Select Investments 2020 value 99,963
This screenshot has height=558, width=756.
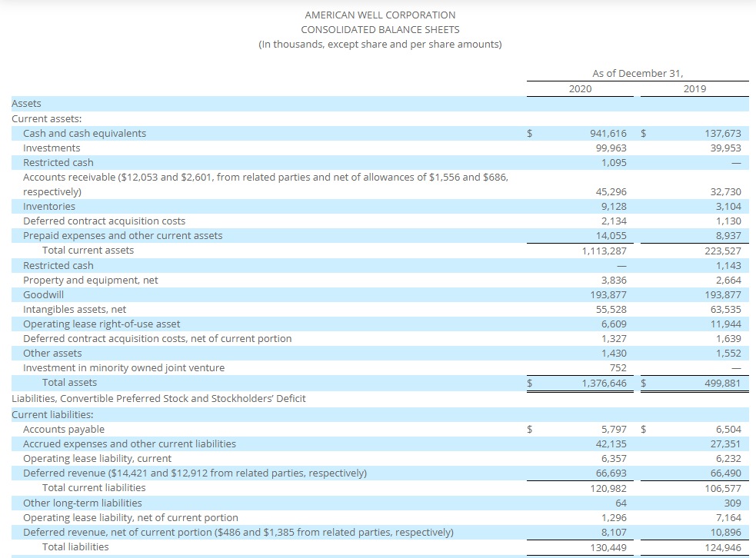point(611,148)
